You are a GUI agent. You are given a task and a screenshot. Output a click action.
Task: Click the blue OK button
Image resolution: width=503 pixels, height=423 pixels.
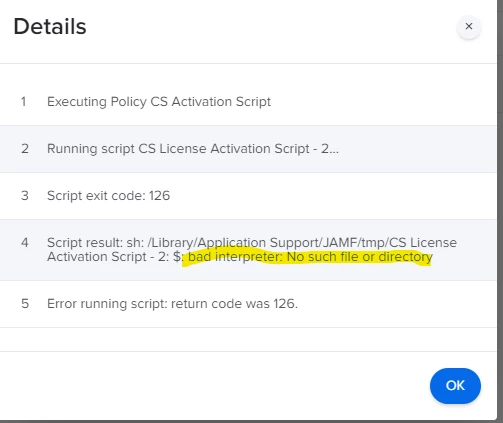(x=455, y=386)
